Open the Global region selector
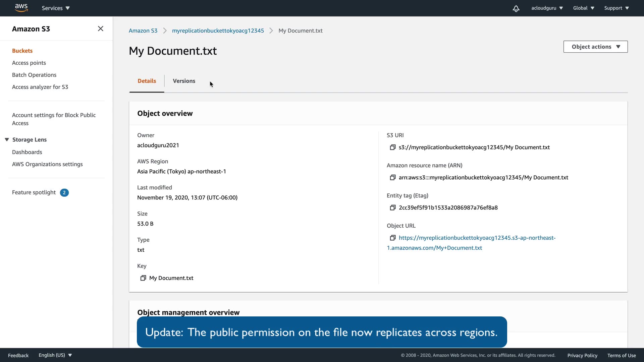The width and height of the screenshot is (644, 362). coord(583,8)
